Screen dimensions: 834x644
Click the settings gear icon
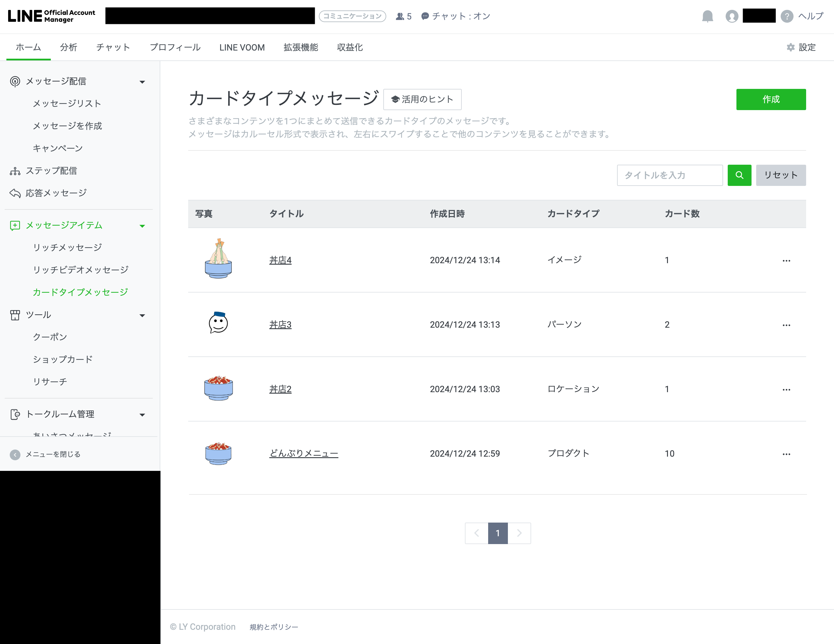click(790, 47)
